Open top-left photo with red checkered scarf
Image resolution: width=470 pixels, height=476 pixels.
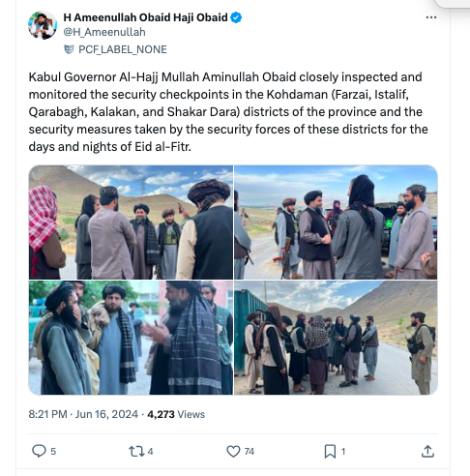131,223
